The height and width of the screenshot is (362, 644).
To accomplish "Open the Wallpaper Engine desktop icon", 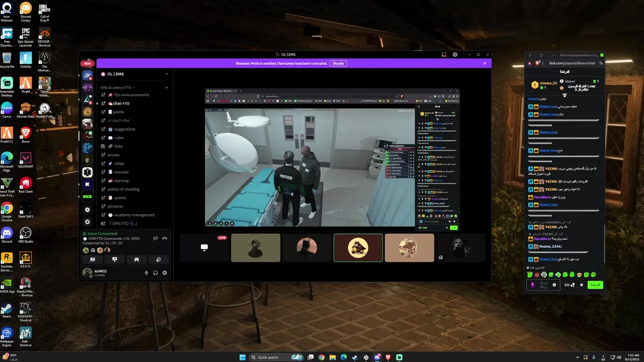I will tap(7, 336).
